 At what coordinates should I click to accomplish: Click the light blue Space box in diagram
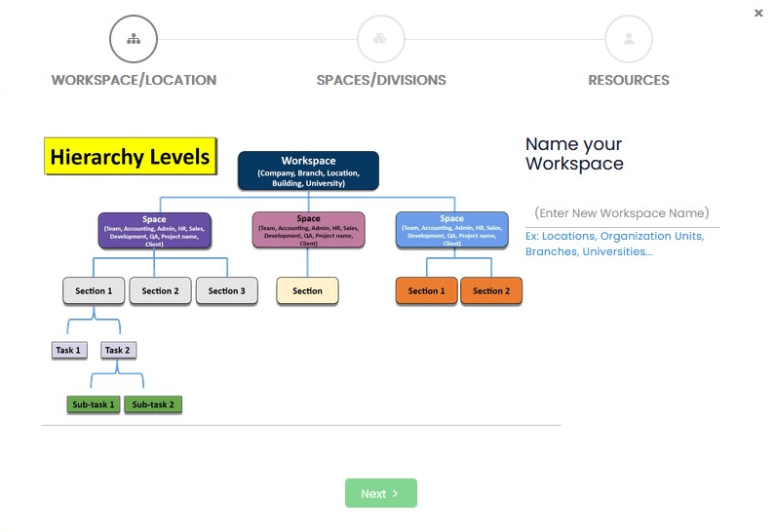click(x=451, y=230)
